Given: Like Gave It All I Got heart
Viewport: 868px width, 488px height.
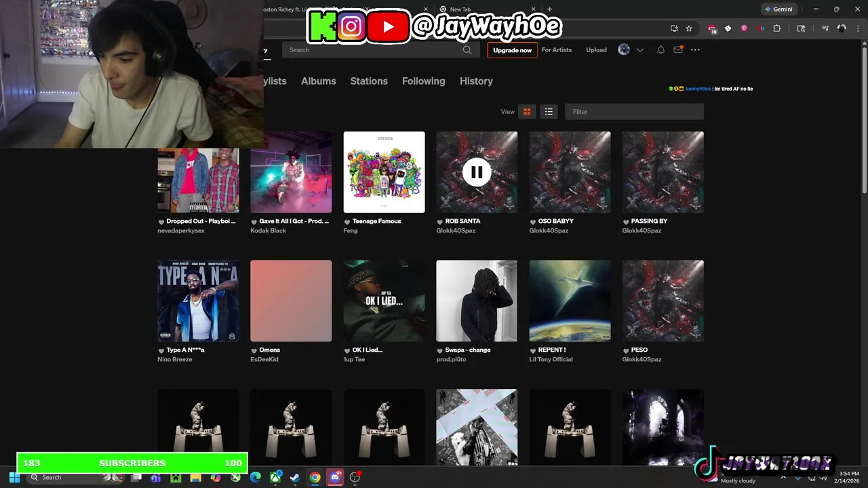Looking at the screenshot, I should coord(254,222).
